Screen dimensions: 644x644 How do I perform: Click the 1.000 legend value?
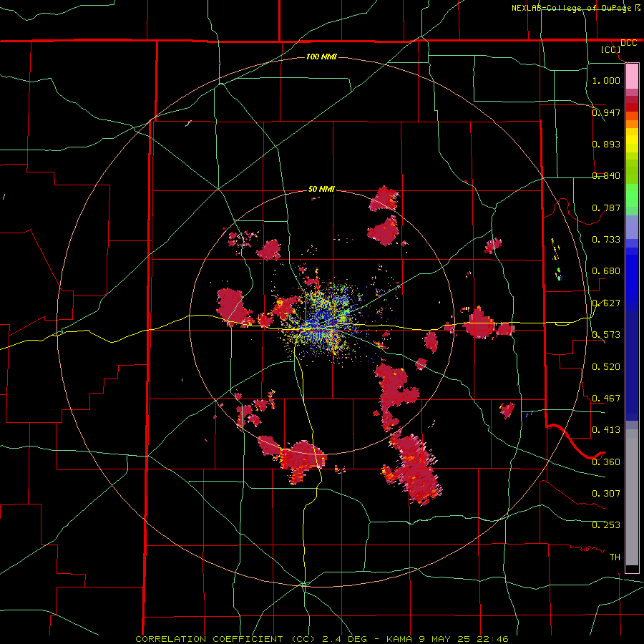(606, 80)
